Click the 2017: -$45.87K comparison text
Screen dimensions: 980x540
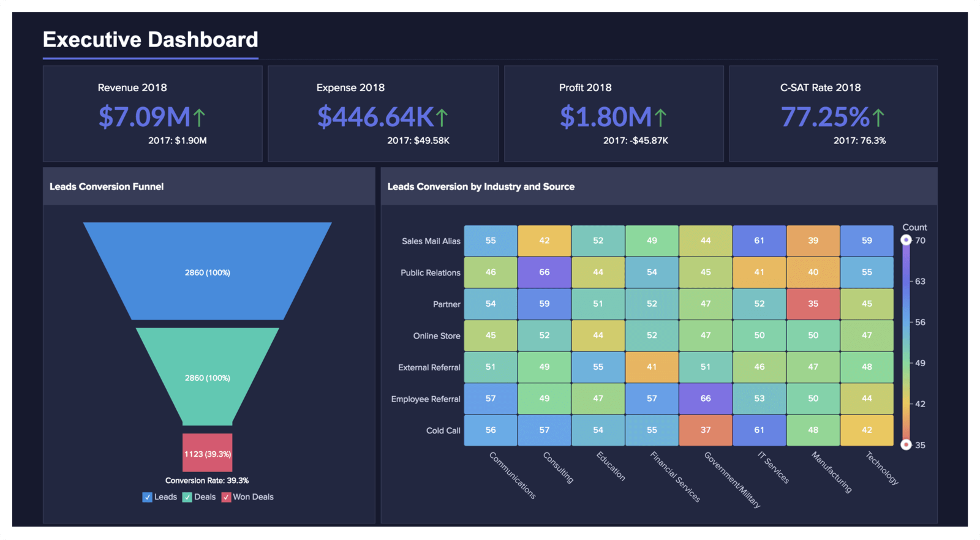pyautogui.click(x=636, y=141)
